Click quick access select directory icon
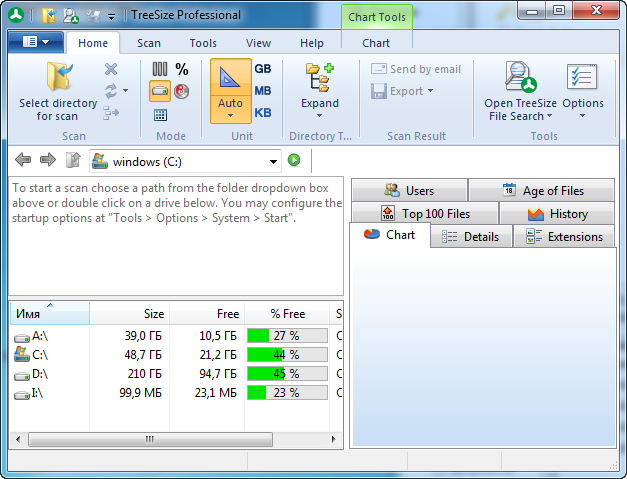 tap(50, 16)
